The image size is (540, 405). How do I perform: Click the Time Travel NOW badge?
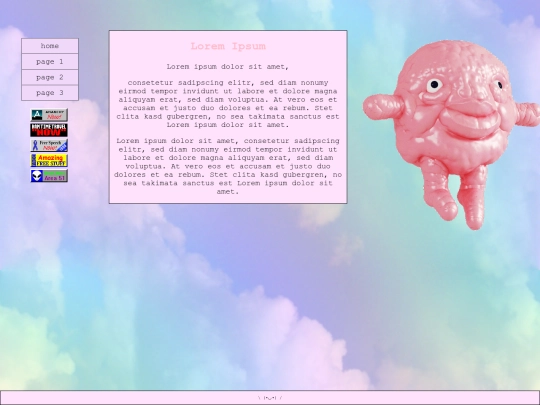(x=49, y=130)
